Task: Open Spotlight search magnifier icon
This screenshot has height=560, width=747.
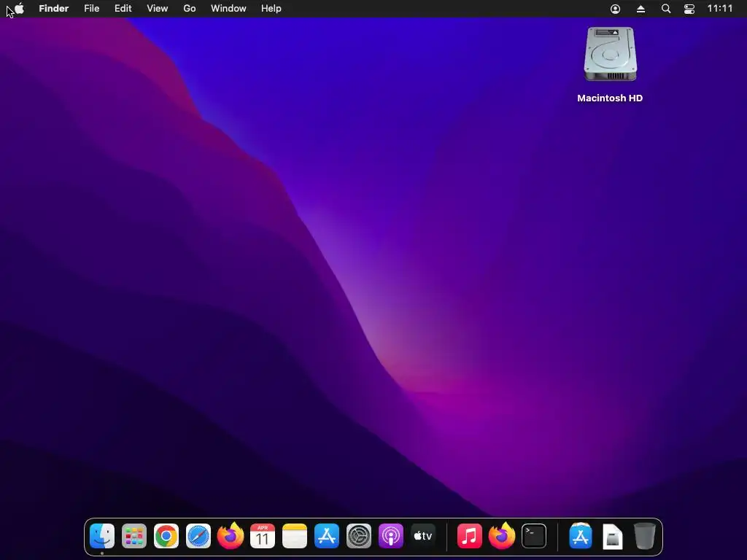Action: click(666, 9)
